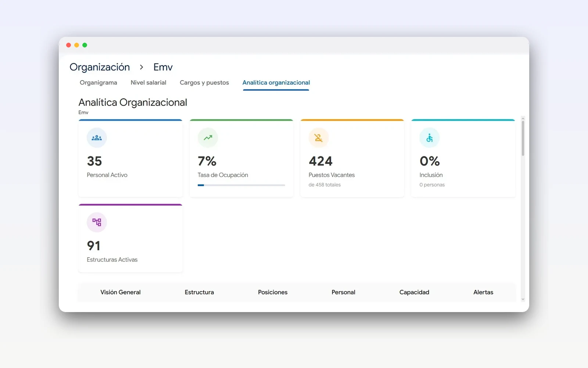Open the Cargos y puestos tab

tap(204, 82)
